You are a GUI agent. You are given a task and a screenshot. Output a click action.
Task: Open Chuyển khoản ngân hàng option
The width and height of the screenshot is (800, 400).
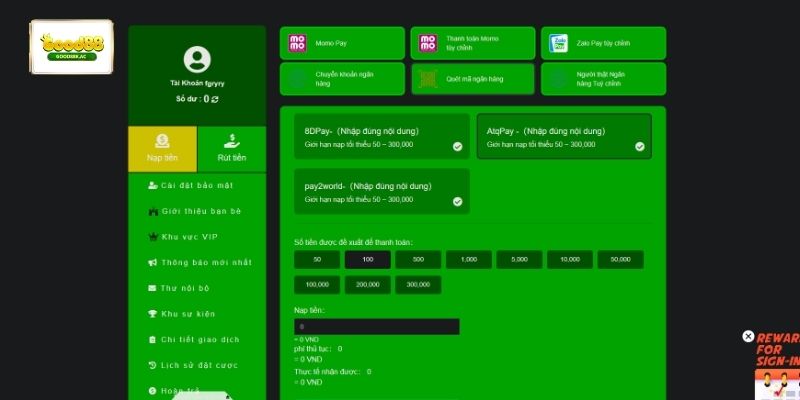coord(342,78)
